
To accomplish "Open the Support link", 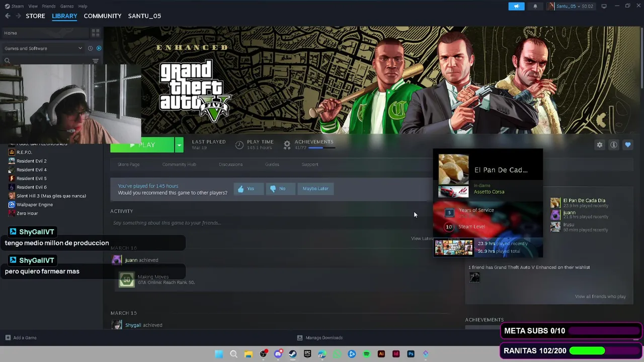I will pyautogui.click(x=310, y=164).
